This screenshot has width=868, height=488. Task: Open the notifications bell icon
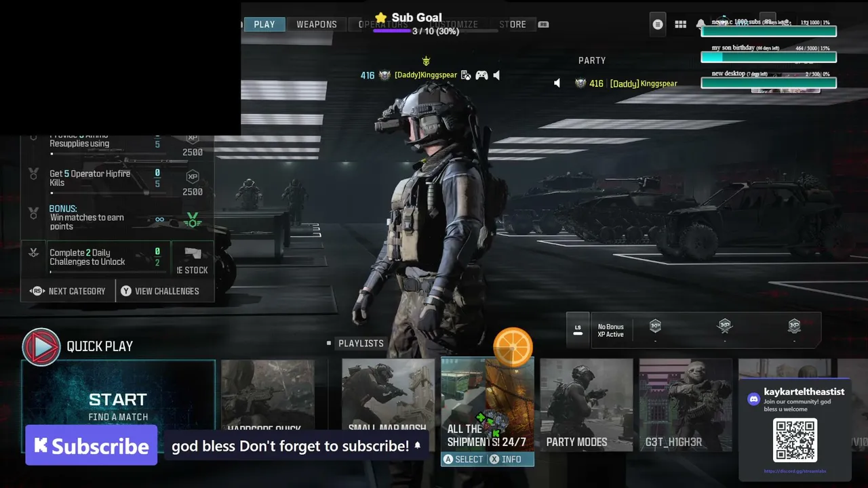[x=701, y=24]
